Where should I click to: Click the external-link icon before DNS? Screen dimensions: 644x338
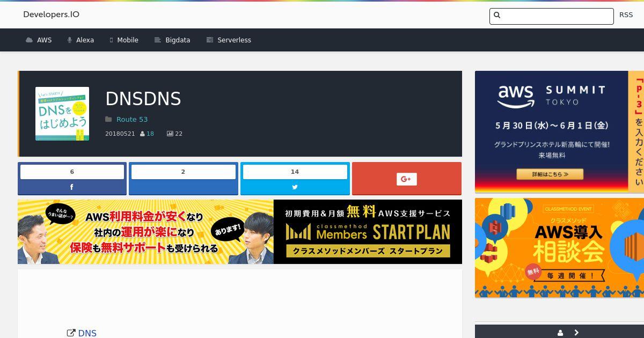click(71, 333)
